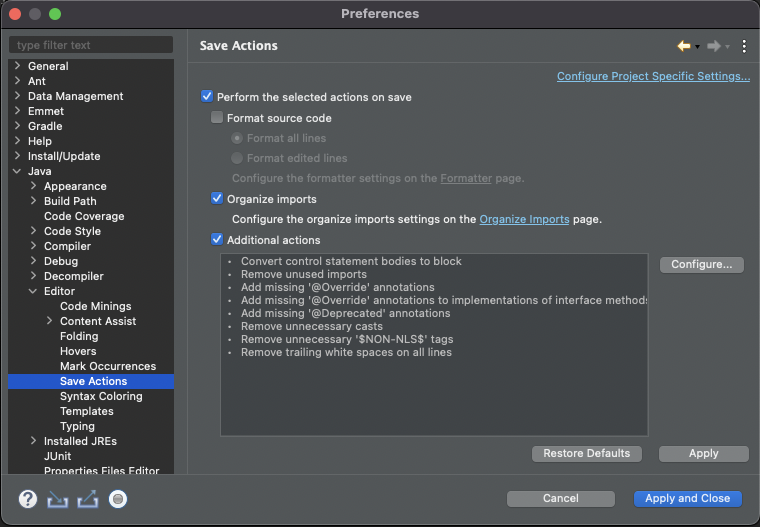Uncheck Additional actions checkbox
The width and height of the screenshot is (760, 527).
pyautogui.click(x=217, y=240)
